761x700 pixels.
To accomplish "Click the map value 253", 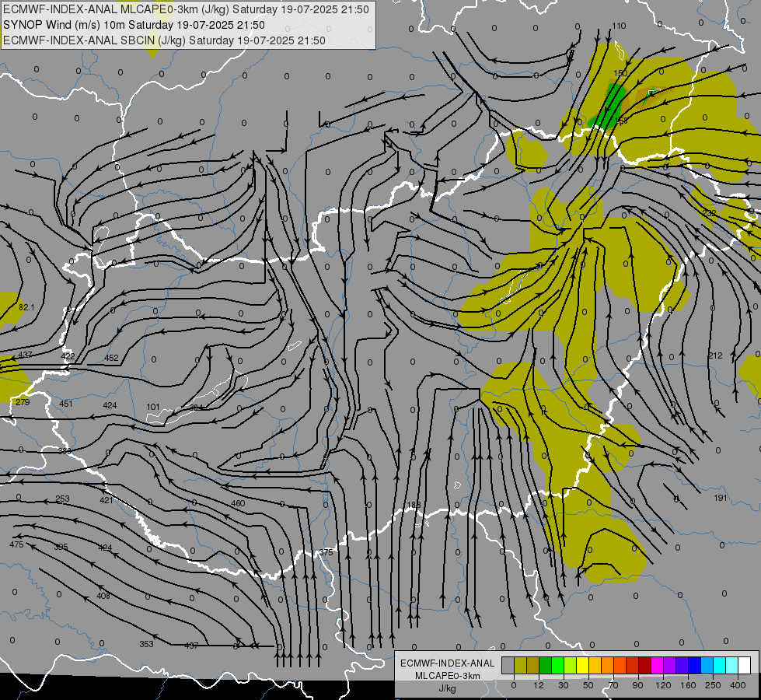I will point(63,499).
